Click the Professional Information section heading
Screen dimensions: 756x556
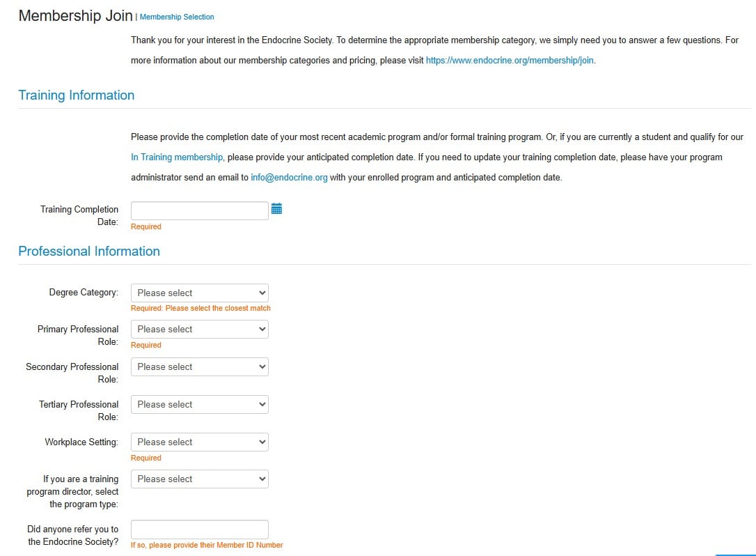[x=89, y=252]
